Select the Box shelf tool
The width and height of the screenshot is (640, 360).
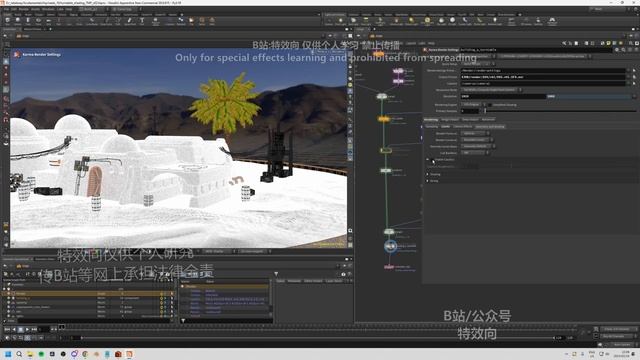coord(7,21)
